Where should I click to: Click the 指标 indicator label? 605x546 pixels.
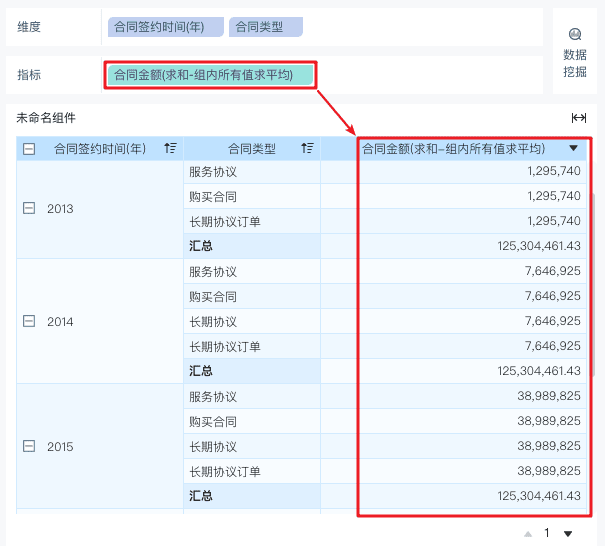(x=29, y=75)
